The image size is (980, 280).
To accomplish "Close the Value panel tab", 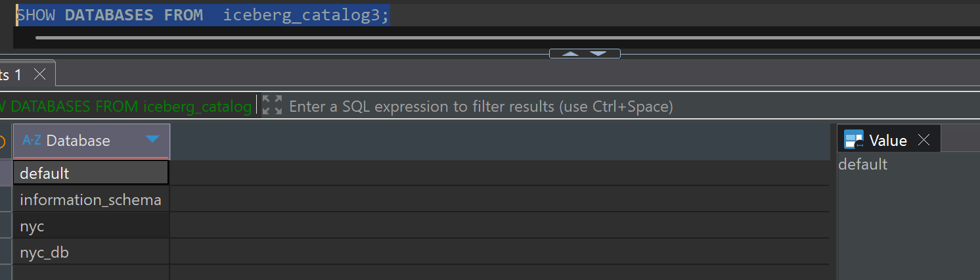I will pyautogui.click(x=924, y=140).
